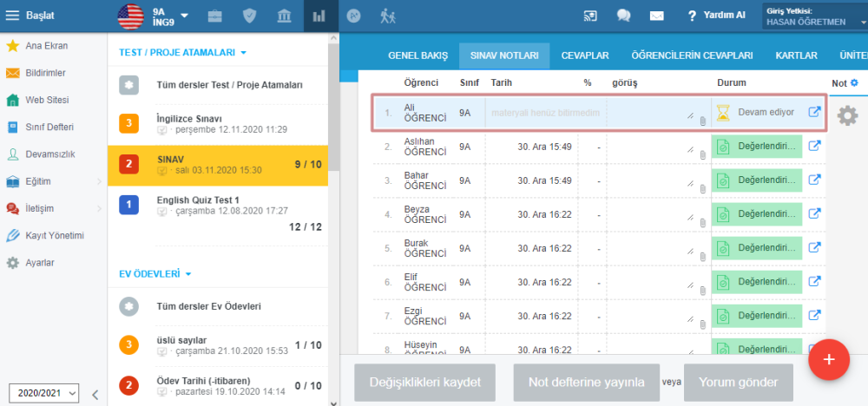The width and height of the screenshot is (868, 406).
Task: Select the üslü sayılar homework
Action: click(x=218, y=345)
